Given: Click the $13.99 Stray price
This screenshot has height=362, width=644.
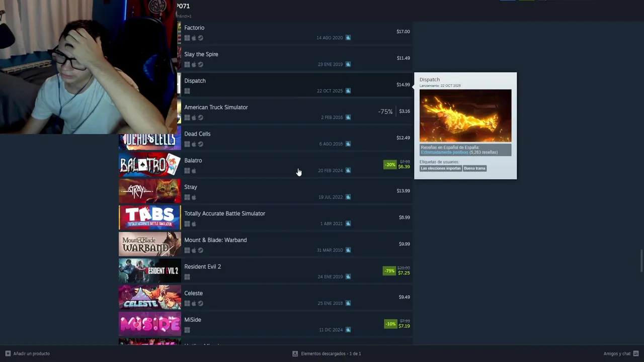Looking at the screenshot, I should [403, 191].
